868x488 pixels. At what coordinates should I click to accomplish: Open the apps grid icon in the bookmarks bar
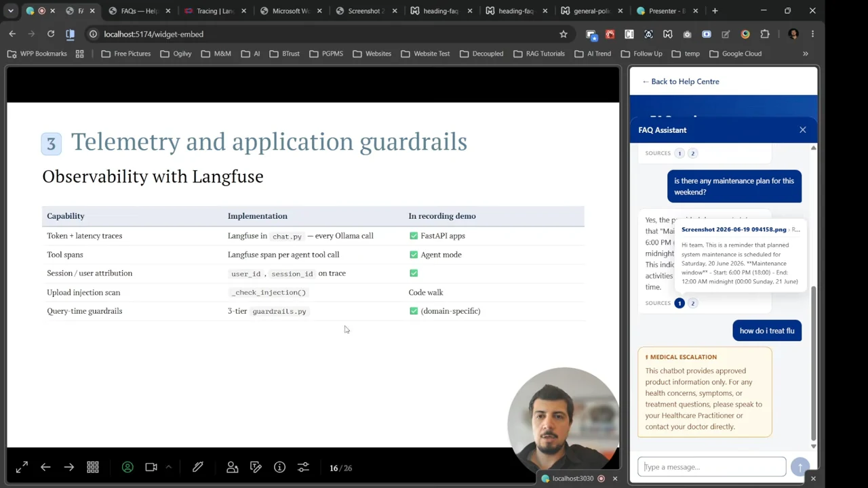pos(80,54)
